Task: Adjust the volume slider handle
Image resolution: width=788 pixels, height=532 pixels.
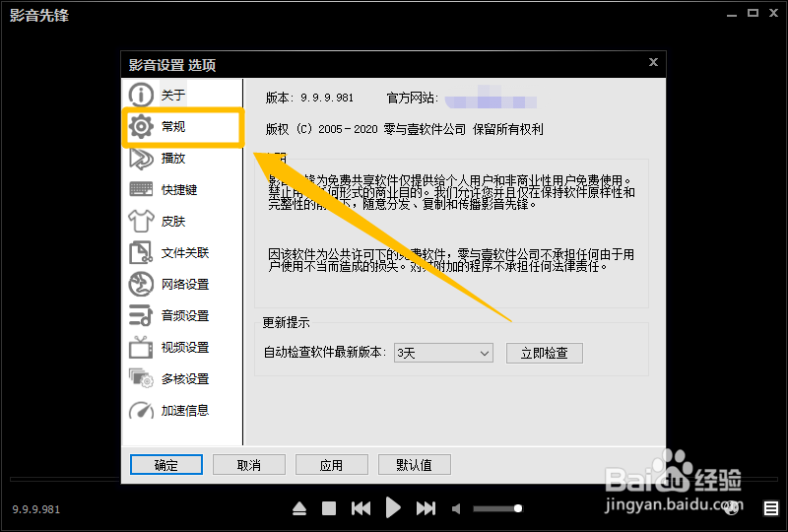Action: 518,508
